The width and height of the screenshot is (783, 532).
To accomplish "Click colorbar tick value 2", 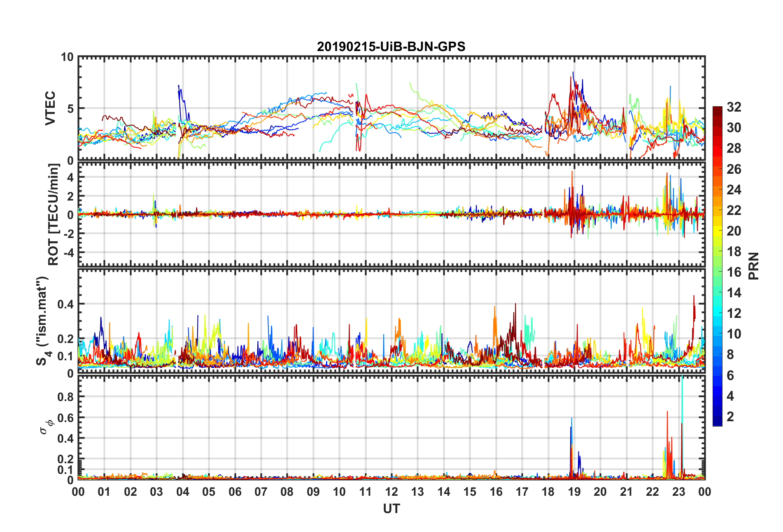I will pos(730,417).
